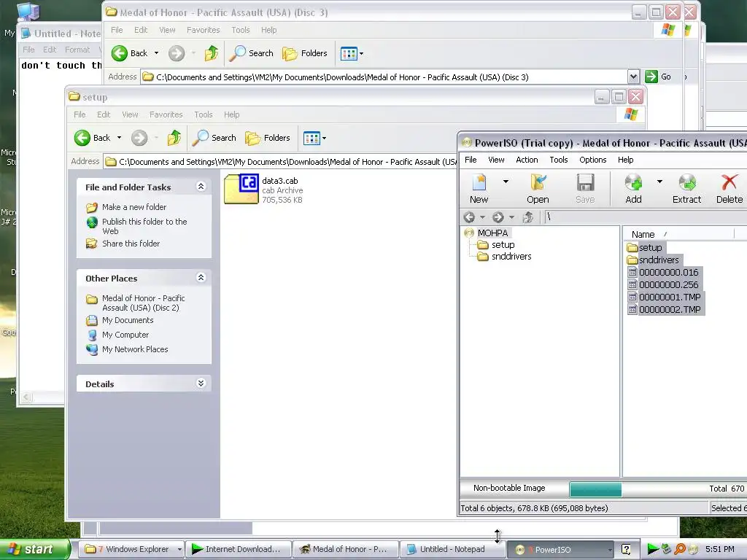Switch to Untitled - Notepad taskbar button
The height and width of the screenshot is (560, 747).
452,550
